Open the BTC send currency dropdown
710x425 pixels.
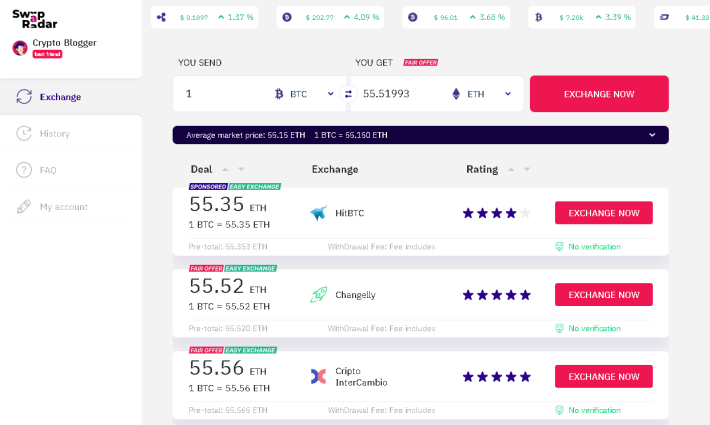pyautogui.click(x=331, y=94)
